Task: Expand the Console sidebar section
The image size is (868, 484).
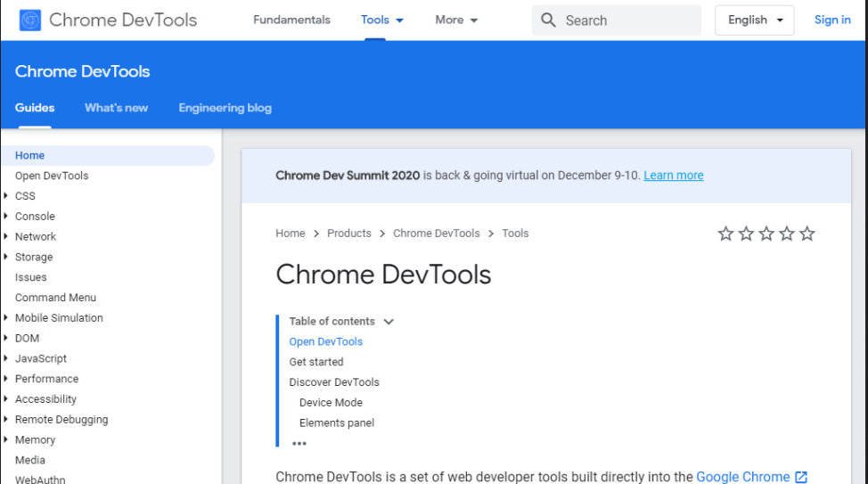Action: [x=5, y=216]
